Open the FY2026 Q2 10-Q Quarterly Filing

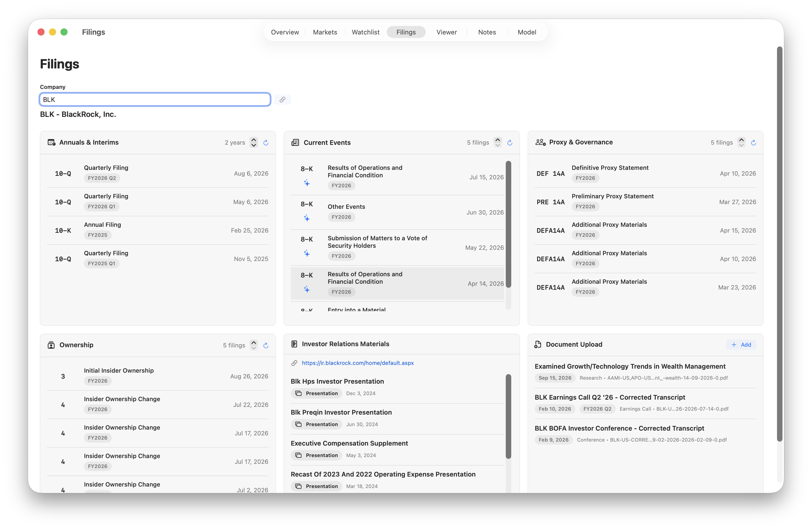(157, 174)
